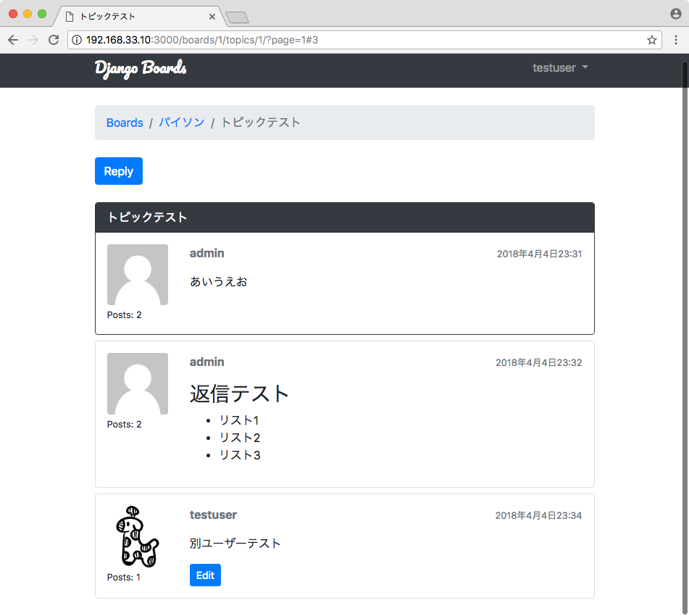Click the あいうえお post text

[x=218, y=281]
